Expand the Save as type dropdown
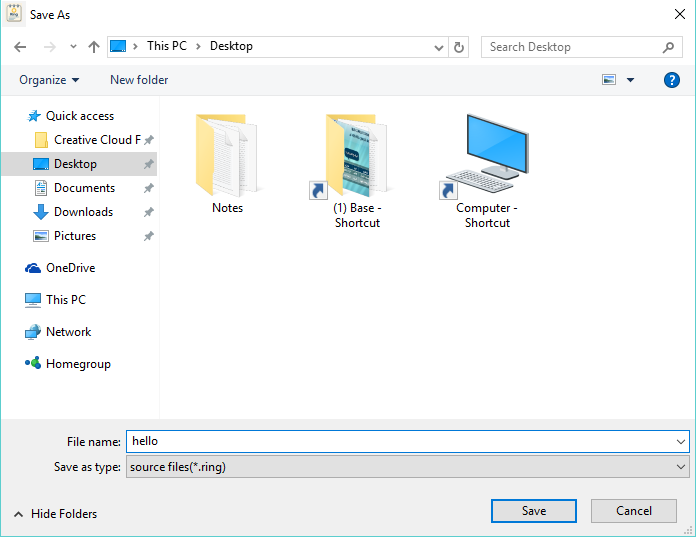 click(681, 467)
